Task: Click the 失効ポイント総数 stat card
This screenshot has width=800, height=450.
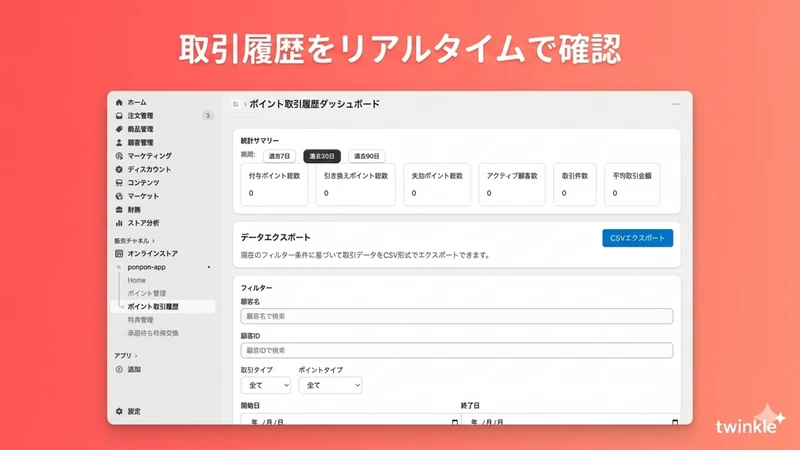Action: point(437,185)
